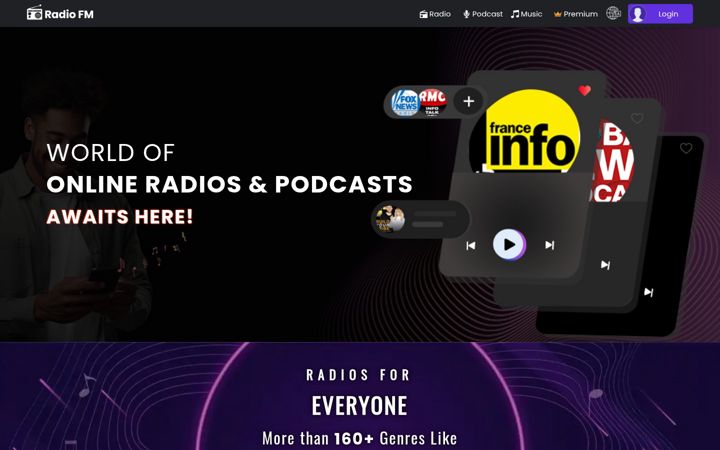
Task: Toggle the heart outline on the rear black card
Action: pyautogui.click(x=686, y=148)
